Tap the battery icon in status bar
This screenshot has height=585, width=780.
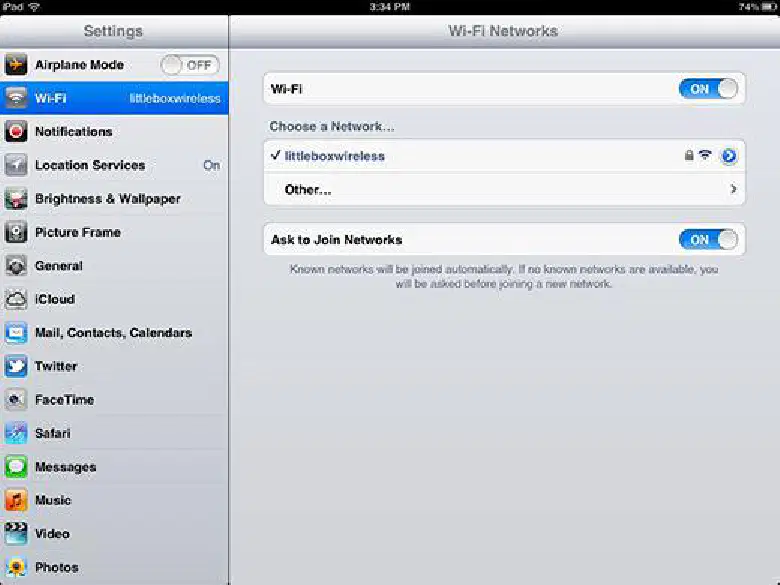tap(769, 6)
